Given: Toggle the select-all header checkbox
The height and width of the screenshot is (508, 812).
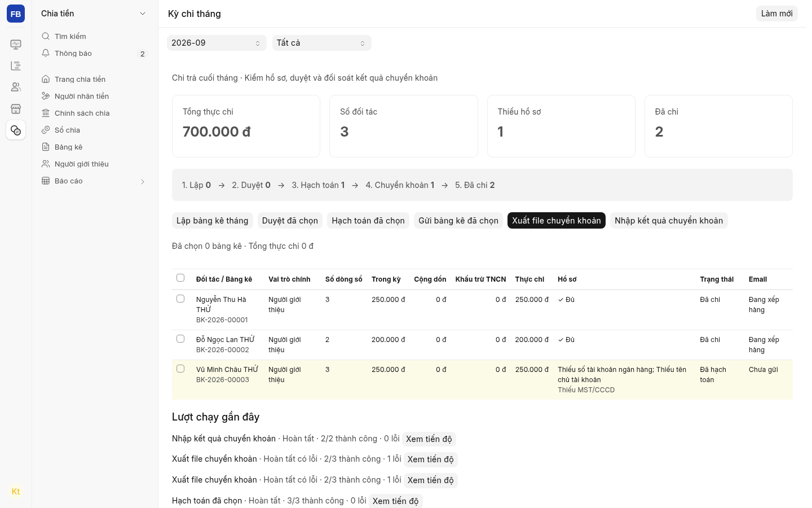Looking at the screenshot, I should click(x=180, y=278).
